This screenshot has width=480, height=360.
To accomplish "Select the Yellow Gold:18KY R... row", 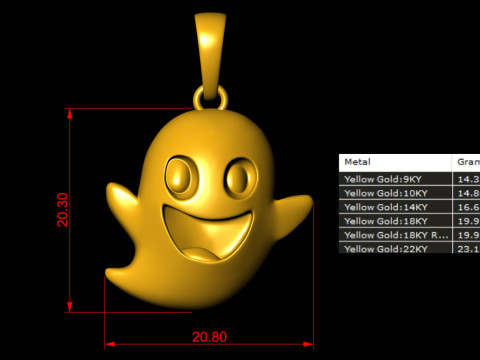I will [x=409, y=235].
